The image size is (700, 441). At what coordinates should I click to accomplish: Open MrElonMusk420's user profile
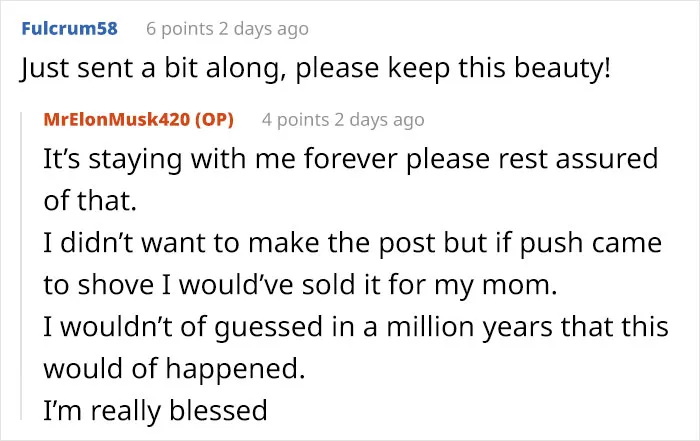[117, 120]
